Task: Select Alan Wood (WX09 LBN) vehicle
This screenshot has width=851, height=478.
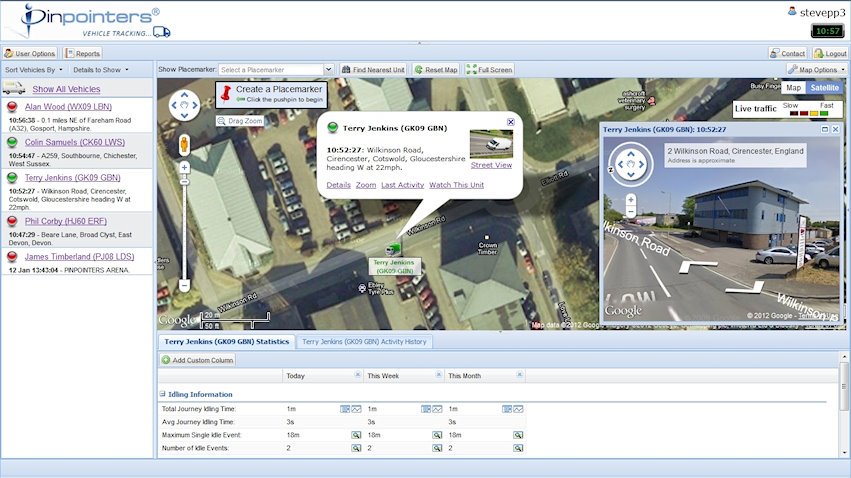Action: tap(68, 107)
